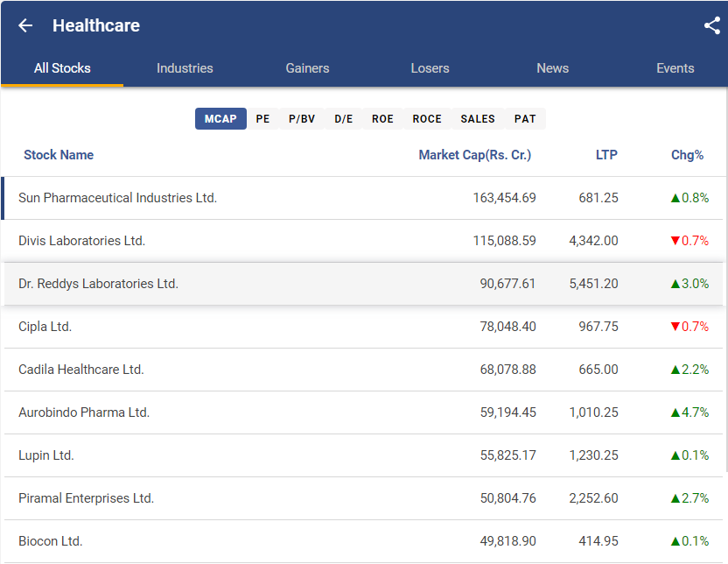
Task: Click Dr. Reddys' 3.0% change
Action: click(x=689, y=284)
